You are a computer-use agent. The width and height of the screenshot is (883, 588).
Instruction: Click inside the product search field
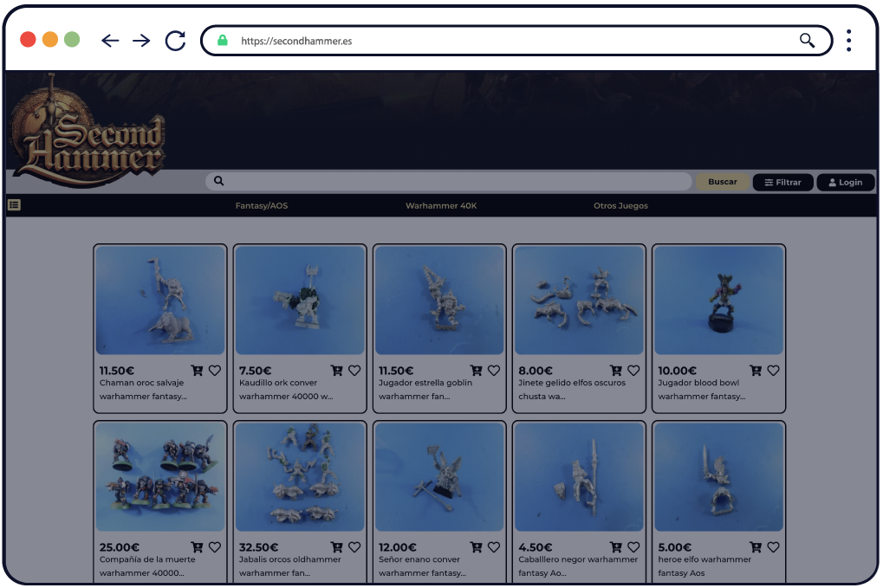pos(451,181)
